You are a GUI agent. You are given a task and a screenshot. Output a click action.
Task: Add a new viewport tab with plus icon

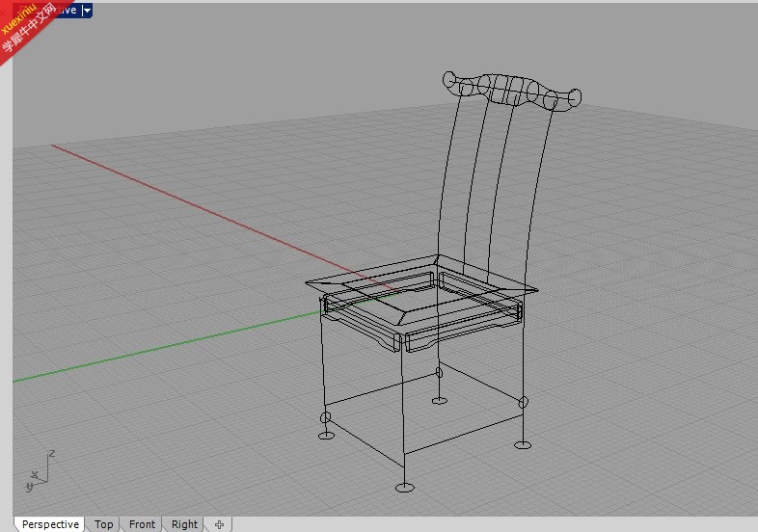pyautogui.click(x=220, y=524)
